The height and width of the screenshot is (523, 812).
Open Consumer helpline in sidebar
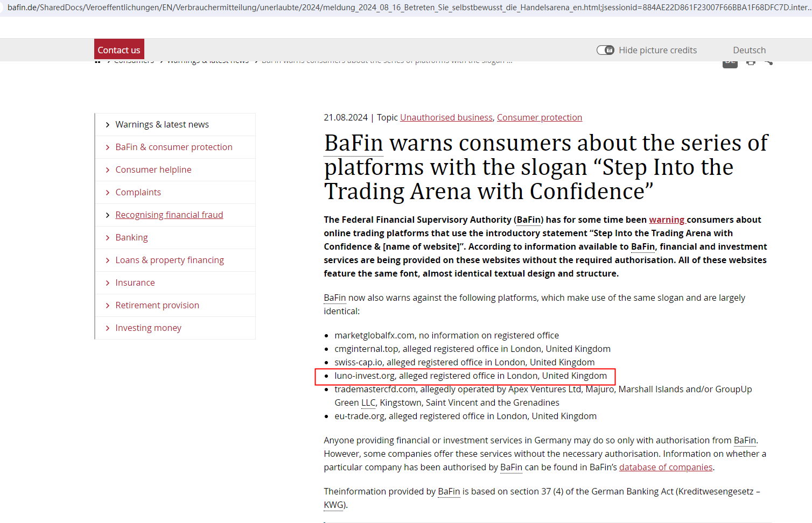pos(153,169)
